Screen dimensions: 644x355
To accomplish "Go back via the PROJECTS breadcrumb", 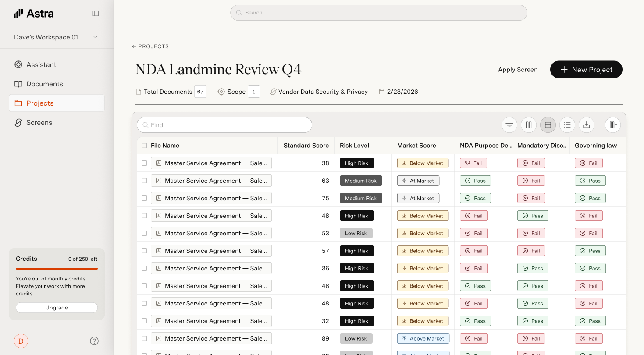I will click(x=150, y=46).
